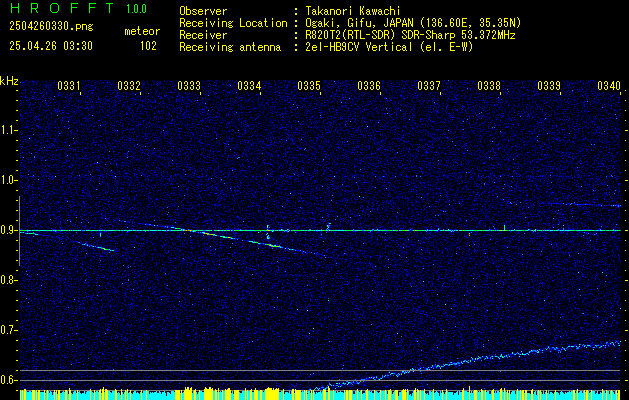Click the Receiving Location label
629x400 pixels.
(233, 23)
